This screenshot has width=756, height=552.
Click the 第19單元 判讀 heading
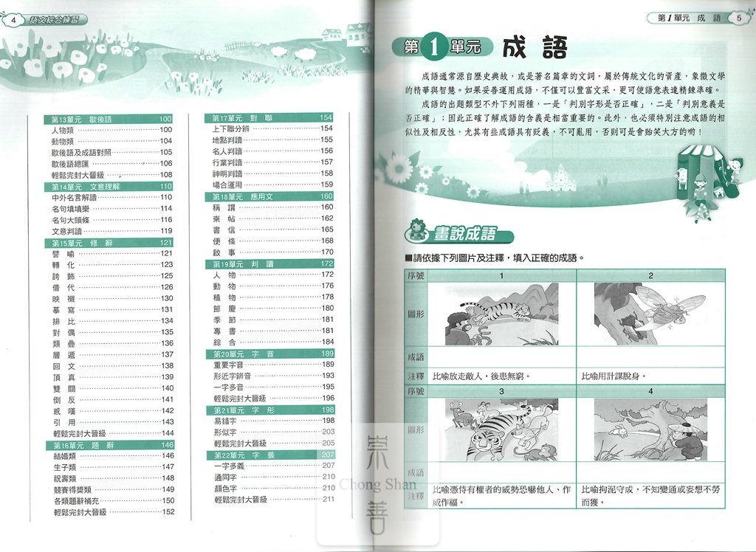pyautogui.click(x=269, y=263)
